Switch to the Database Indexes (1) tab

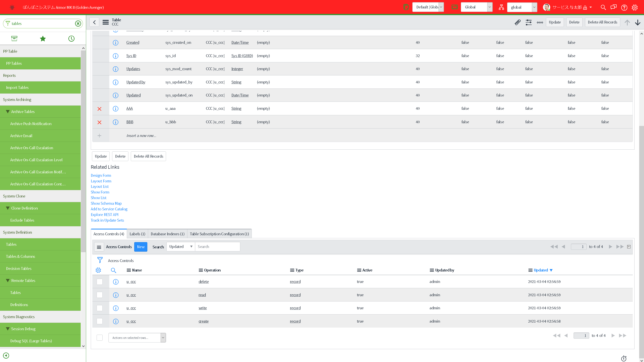[167, 234]
